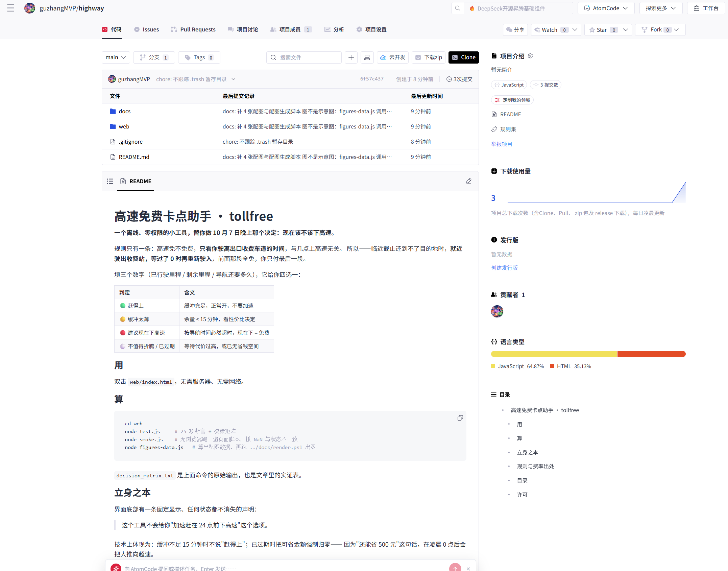
Task: Click the 下载zip button
Action: (x=429, y=57)
